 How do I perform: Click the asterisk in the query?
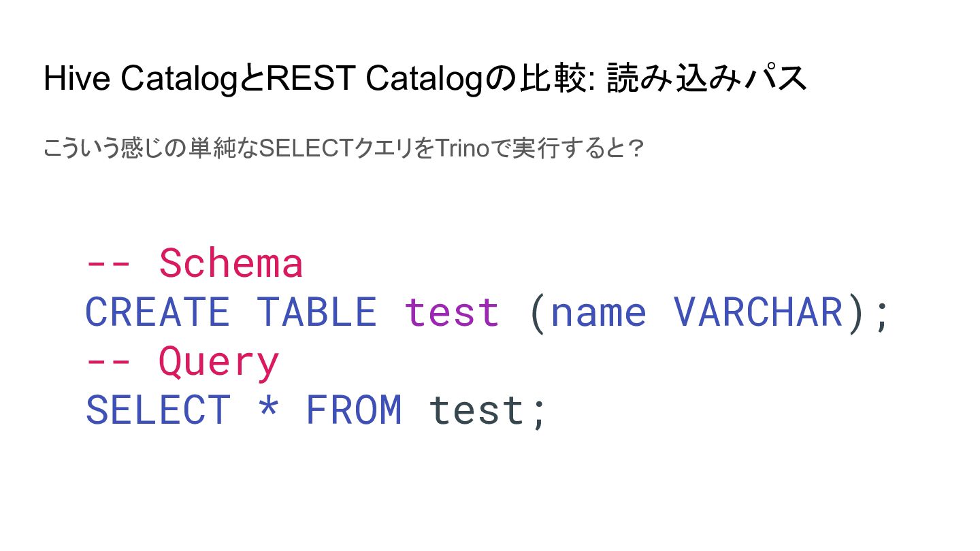click(269, 408)
